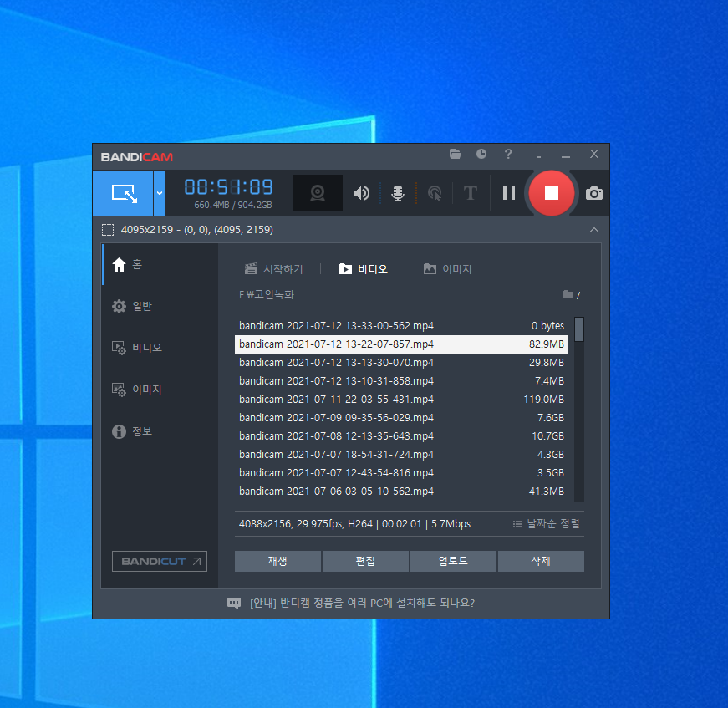Click the recording timer display

point(229,187)
